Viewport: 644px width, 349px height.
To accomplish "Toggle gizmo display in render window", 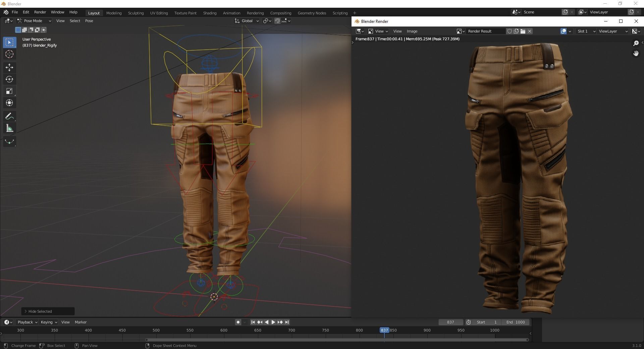I will [x=563, y=31].
